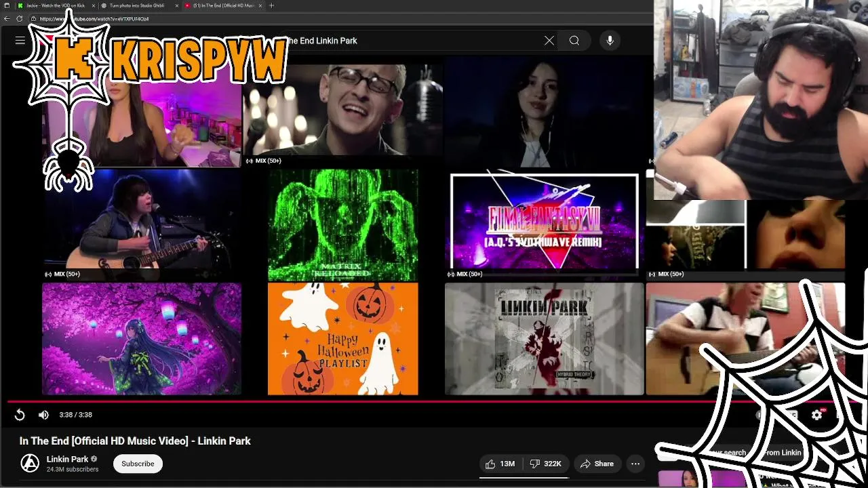Clear the search box with the X

click(549, 41)
